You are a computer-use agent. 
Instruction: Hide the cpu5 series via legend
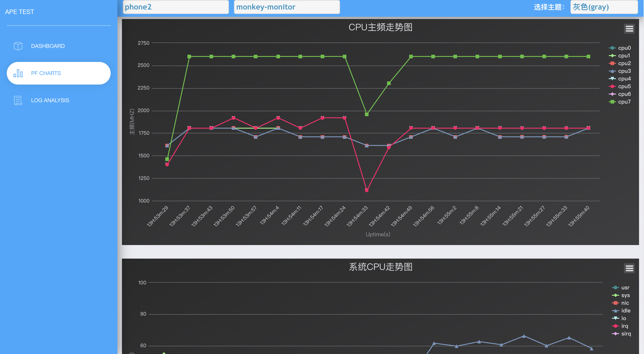tap(624, 86)
